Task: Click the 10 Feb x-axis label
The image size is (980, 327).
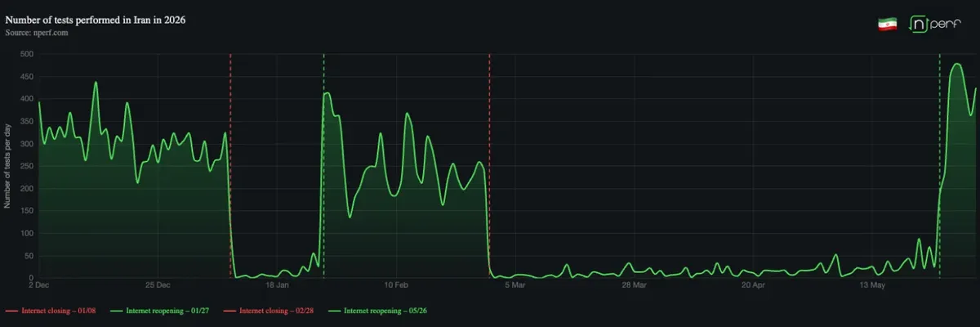Action: (396, 285)
